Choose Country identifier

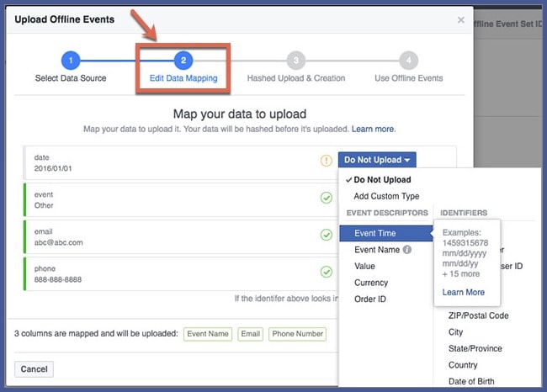(463, 365)
